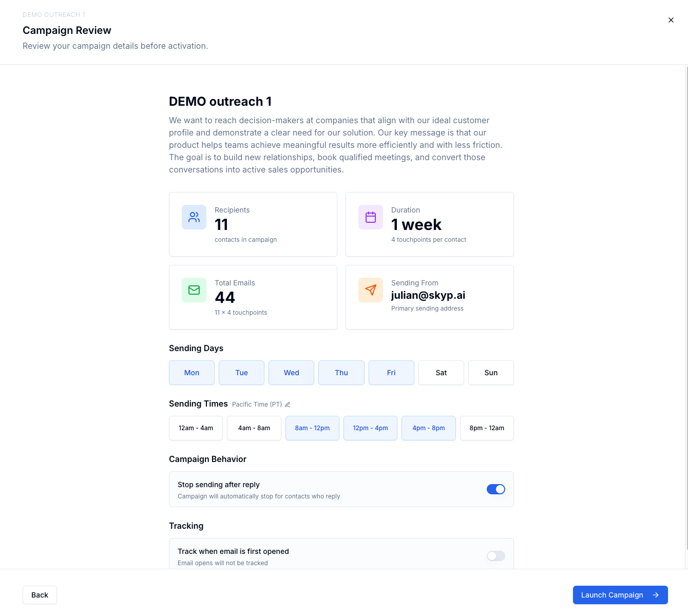The width and height of the screenshot is (688, 616).
Task: Edit the Pacific Time timezone via pencil icon
Action: [288, 405]
